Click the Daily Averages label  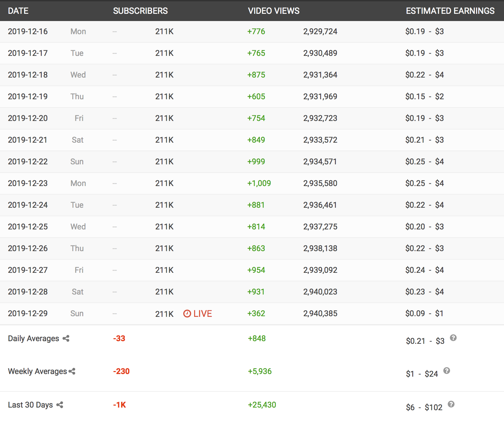click(33, 339)
